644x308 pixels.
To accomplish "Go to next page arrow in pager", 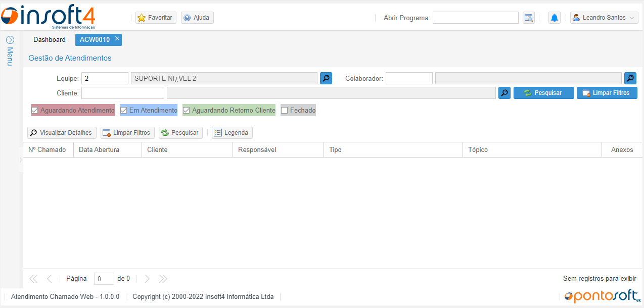I will click(x=147, y=279).
